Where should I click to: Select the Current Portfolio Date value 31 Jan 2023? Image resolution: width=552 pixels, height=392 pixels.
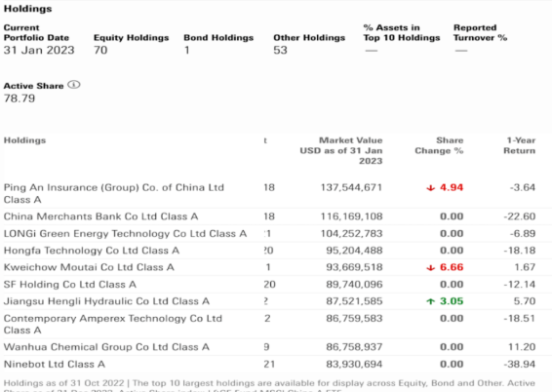point(39,50)
